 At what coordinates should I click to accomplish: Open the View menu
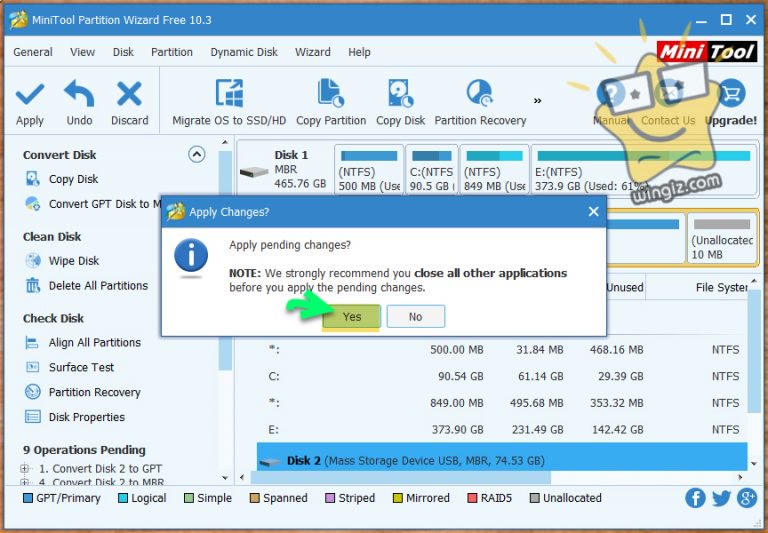click(82, 52)
